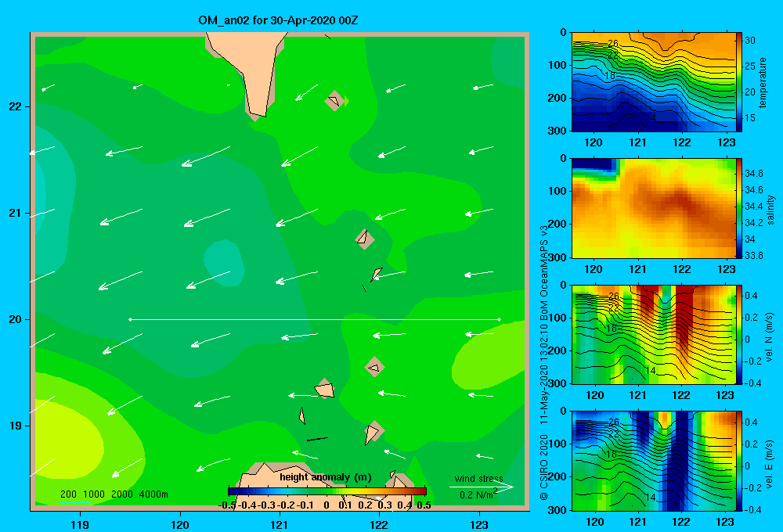Click the longitude 121 tick label on main map
The width and height of the screenshot is (783, 532).
coord(280,524)
